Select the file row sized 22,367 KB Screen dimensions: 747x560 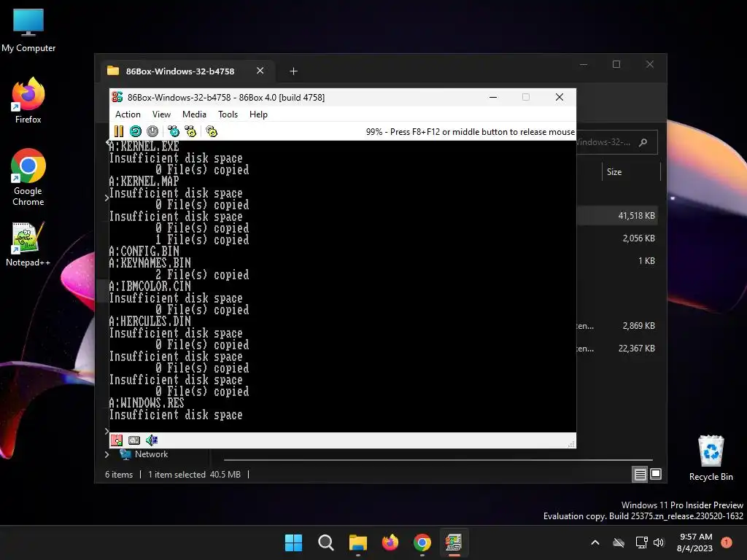616,349
